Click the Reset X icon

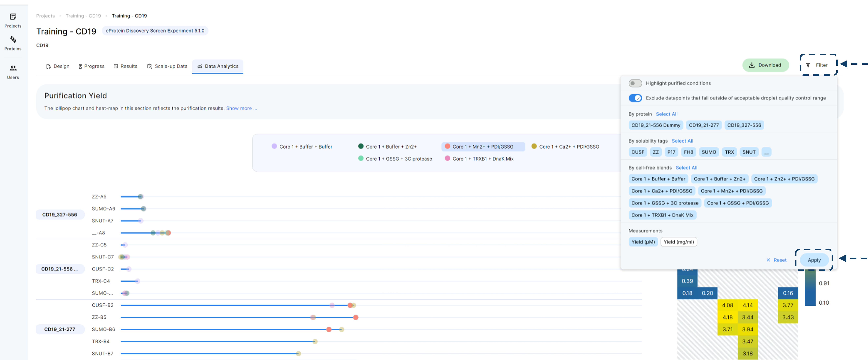[768, 260]
